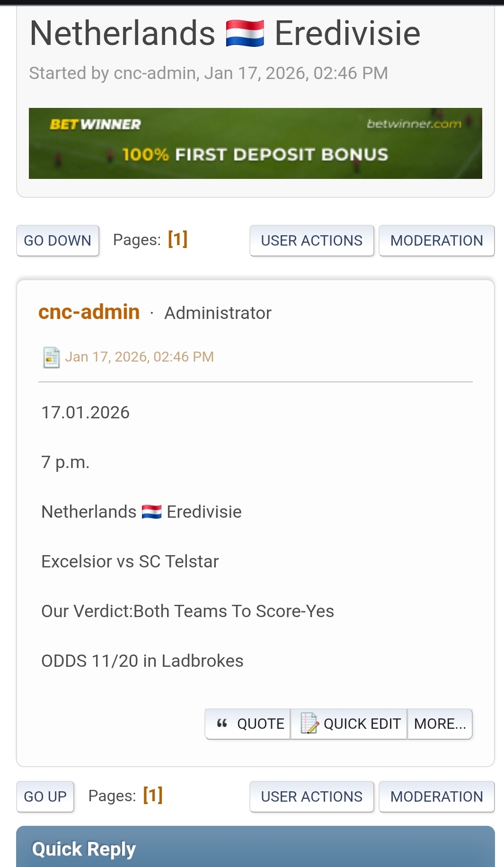Open the top User Actions dropdown
The width and height of the screenshot is (504, 867).
311,240
